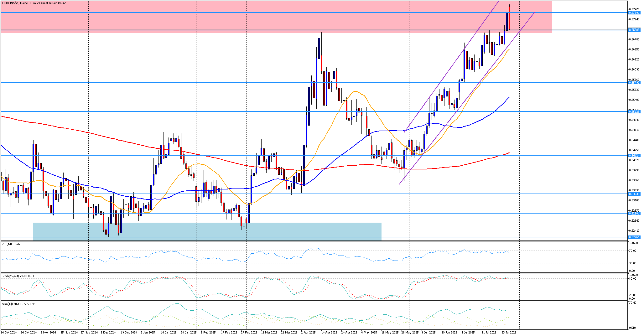This screenshot has width=644, height=336.
Task: Select the 0.86986 price label
Action: tap(634, 30)
